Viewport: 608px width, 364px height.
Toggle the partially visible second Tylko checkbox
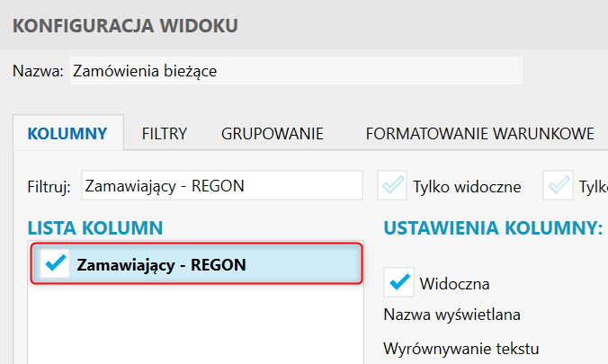(559, 186)
